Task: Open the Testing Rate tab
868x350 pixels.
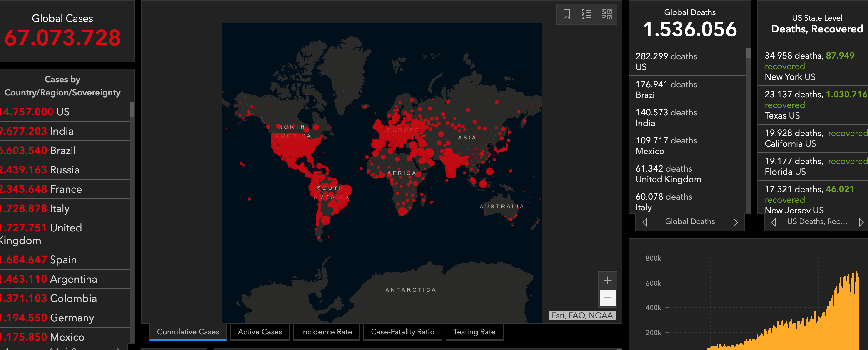Action: (474, 332)
